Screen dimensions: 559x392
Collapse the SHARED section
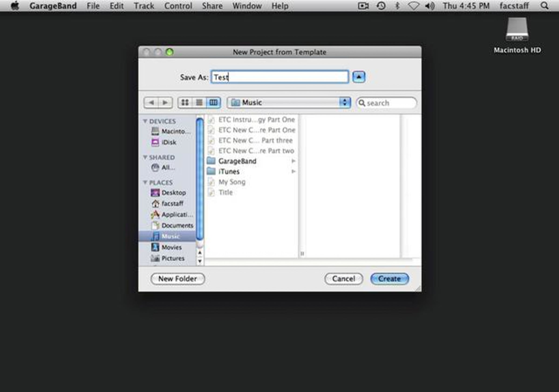145,157
